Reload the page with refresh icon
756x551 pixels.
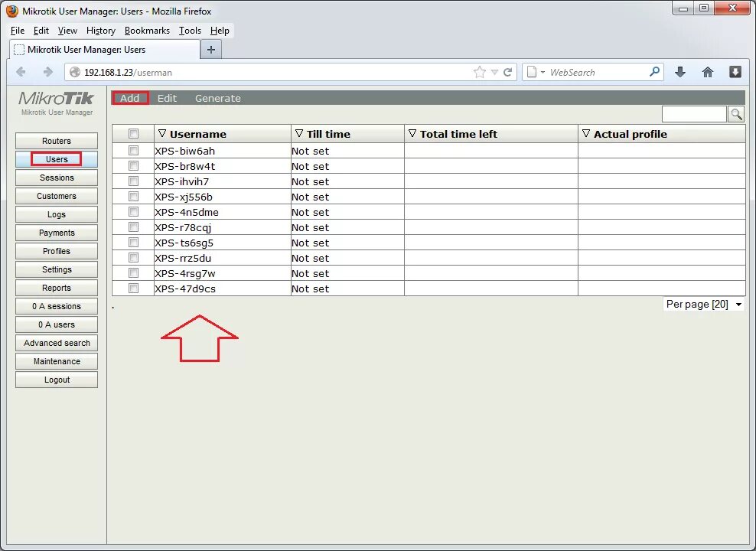pyautogui.click(x=507, y=72)
